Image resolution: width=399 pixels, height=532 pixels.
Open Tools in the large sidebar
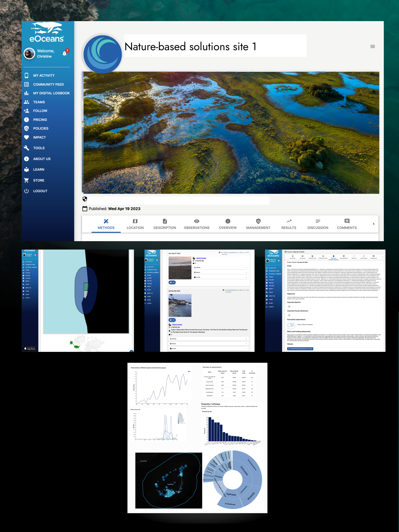click(39, 148)
